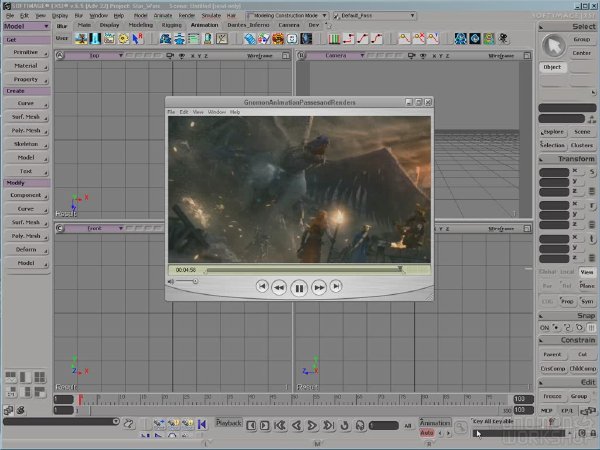Jump to start of the movie
The height and width of the screenshot is (450, 600).
262,286
